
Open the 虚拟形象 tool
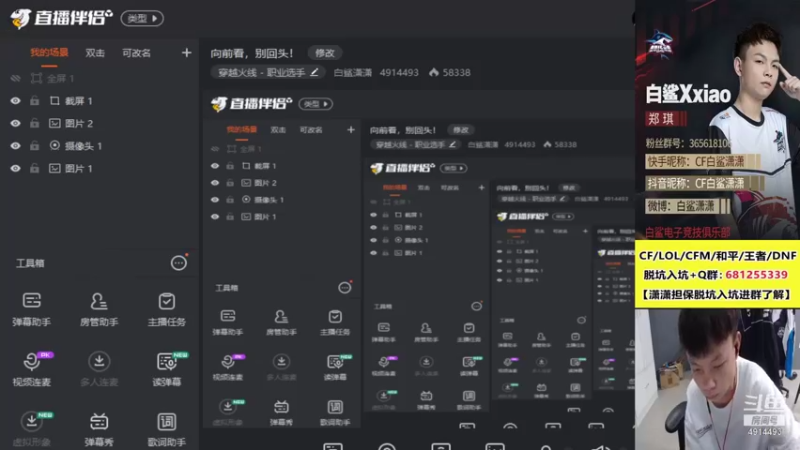click(x=32, y=429)
